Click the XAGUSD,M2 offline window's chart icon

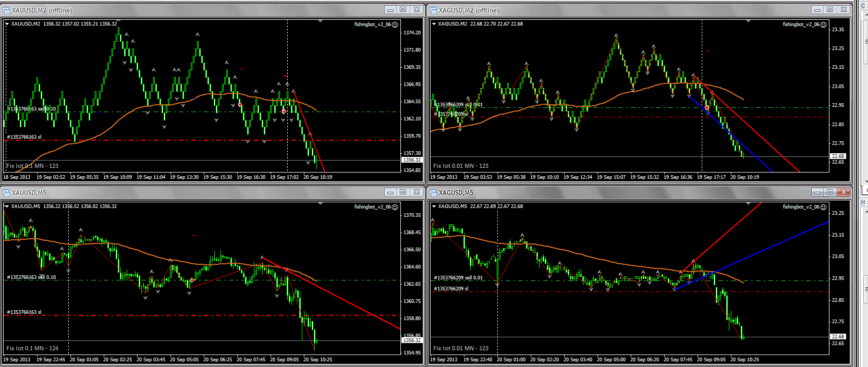[x=433, y=10]
